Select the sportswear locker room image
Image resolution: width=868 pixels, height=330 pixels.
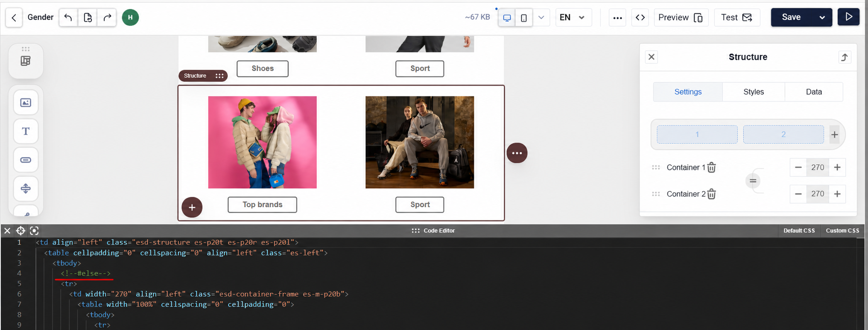(420, 142)
